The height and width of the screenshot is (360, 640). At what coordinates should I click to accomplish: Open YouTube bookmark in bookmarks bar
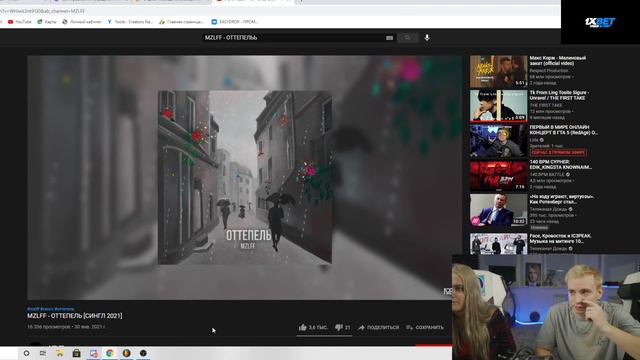click(20, 22)
